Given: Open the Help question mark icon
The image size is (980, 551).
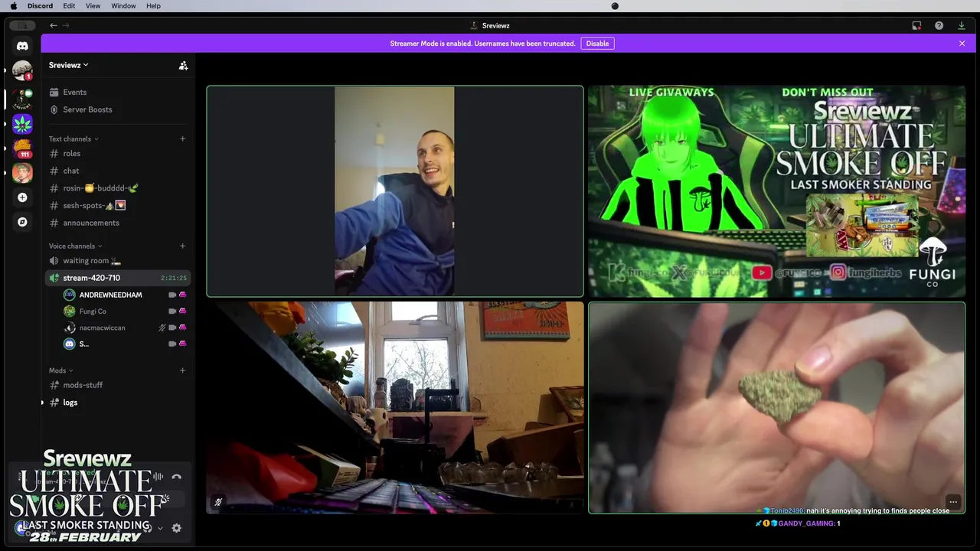Looking at the screenshot, I should coord(939,25).
